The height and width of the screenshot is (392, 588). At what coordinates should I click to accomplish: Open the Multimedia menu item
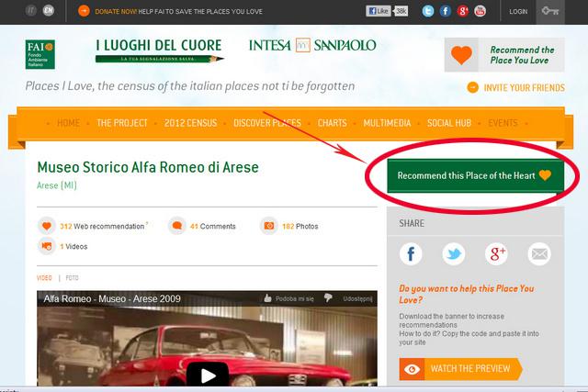[387, 123]
